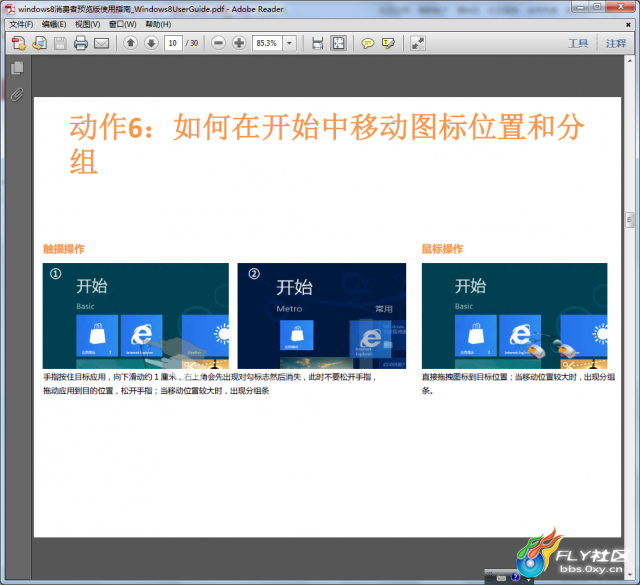The image size is (640, 585).
Task: Click the keyboard icon in bottom tray
Action: click(x=502, y=578)
